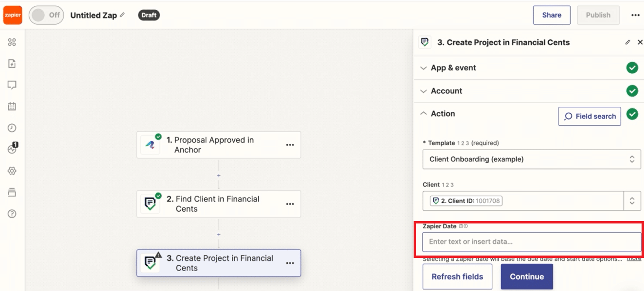Open the activity icon with notification badge
The image size is (644, 291).
pyautogui.click(x=13, y=149)
